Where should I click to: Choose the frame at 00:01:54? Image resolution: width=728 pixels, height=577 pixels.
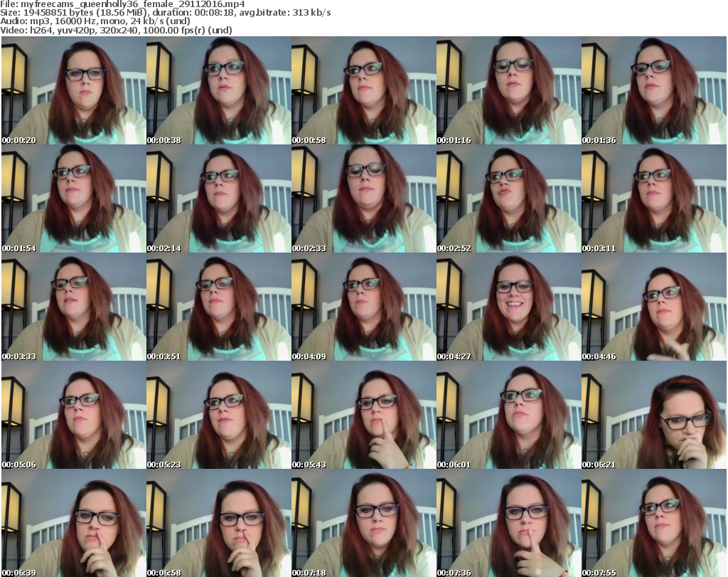[73, 198]
